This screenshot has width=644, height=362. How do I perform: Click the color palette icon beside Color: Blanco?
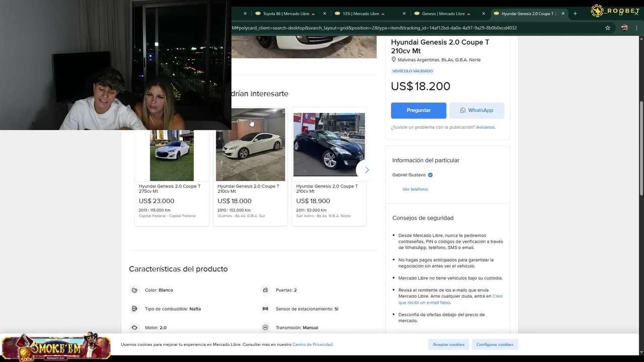click(134, 290)
